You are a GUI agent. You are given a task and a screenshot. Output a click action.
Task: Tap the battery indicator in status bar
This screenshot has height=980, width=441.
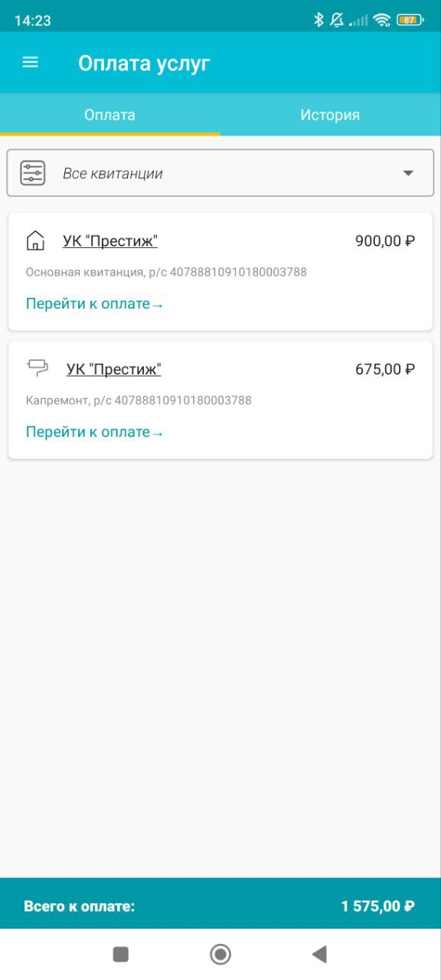tap(410, 21)
